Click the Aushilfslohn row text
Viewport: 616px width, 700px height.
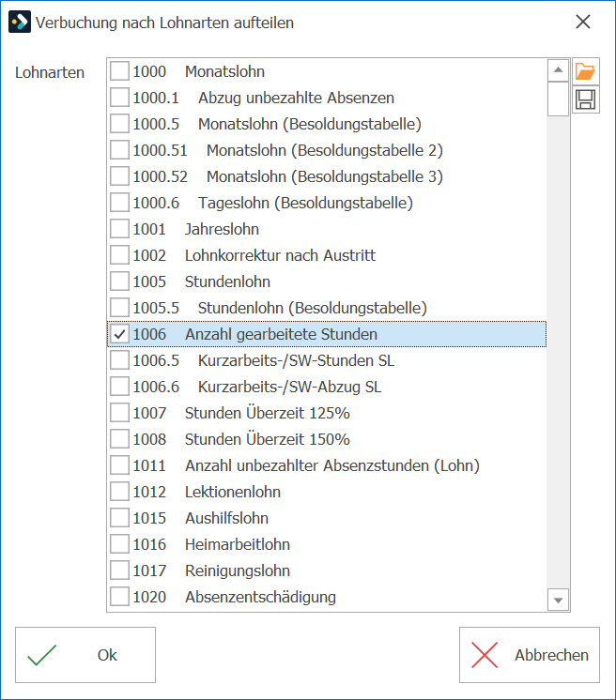227,518
